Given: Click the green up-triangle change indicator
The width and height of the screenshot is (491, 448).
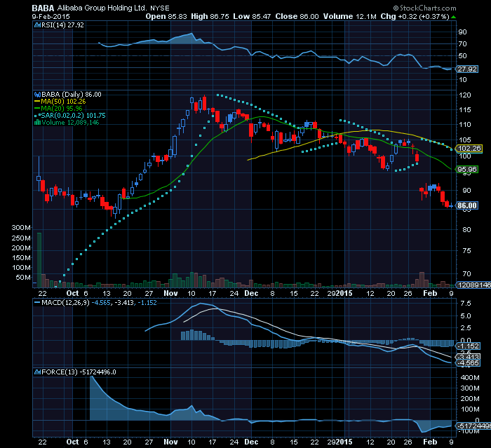Looking at the screenshot, I should tap(453, 17).
